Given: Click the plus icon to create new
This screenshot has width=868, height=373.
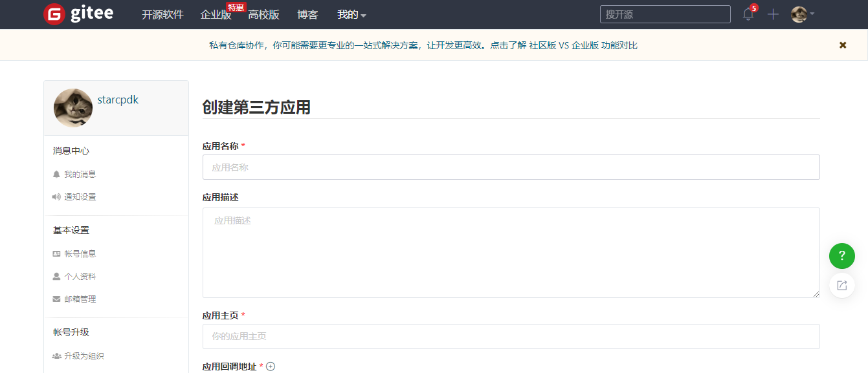Looking at the screenshot, I should point(773,14).
